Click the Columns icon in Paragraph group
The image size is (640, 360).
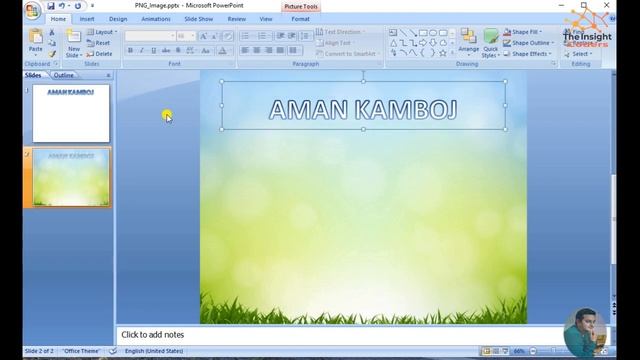294,51
